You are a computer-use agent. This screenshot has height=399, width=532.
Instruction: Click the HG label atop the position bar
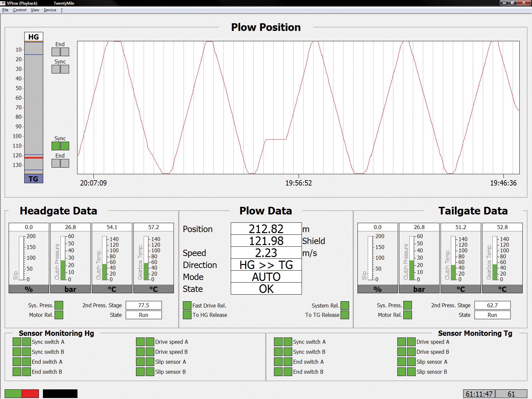click(34, 37)
